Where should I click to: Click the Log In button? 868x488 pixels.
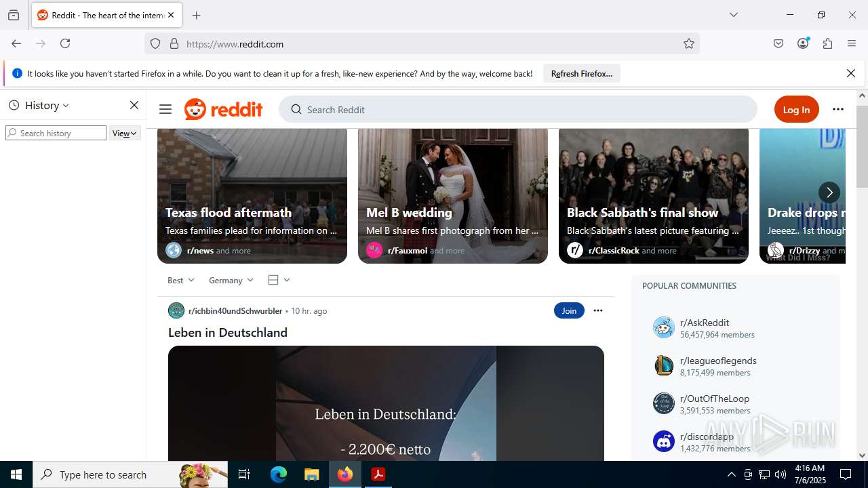pos(796,109)
